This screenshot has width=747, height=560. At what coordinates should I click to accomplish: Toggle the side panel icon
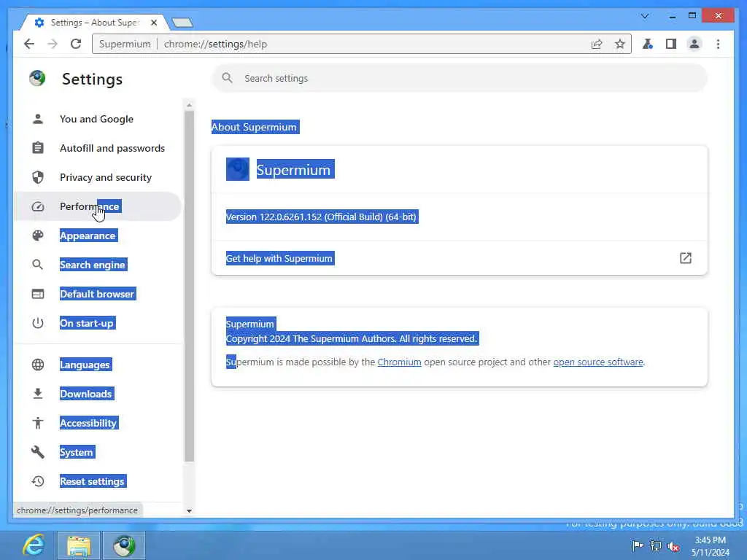pyautogui.click(x=671, y=44)
